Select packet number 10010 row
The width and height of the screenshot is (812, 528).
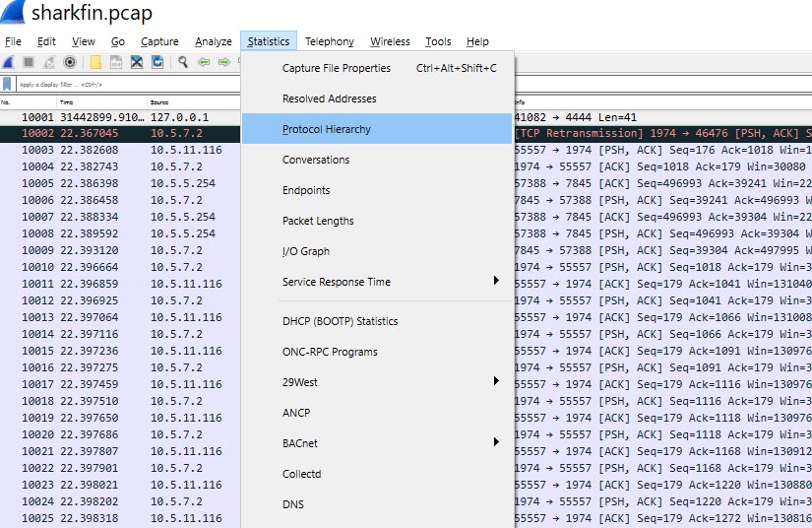pyautogui.click(x=120, y=267)
